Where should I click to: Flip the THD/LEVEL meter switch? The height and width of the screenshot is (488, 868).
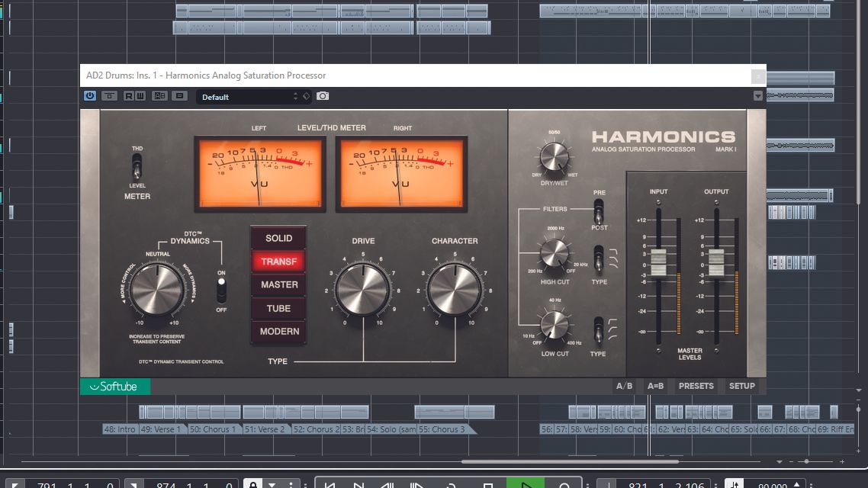137,165
